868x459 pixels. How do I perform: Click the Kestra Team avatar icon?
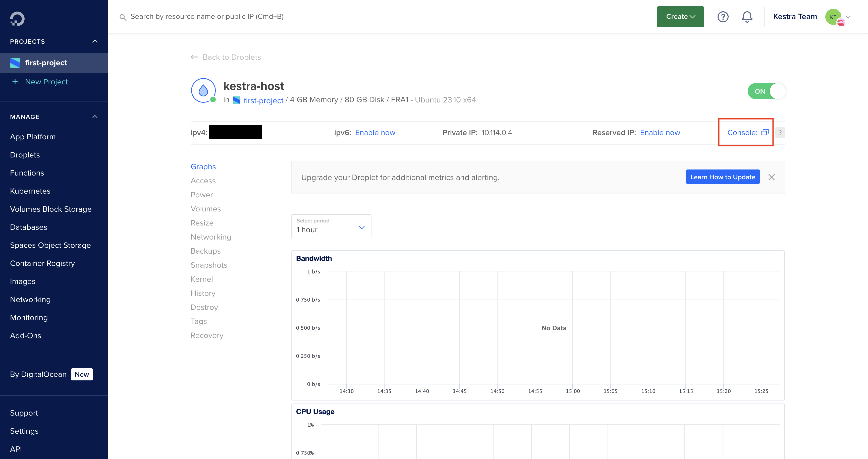[834, 17]
